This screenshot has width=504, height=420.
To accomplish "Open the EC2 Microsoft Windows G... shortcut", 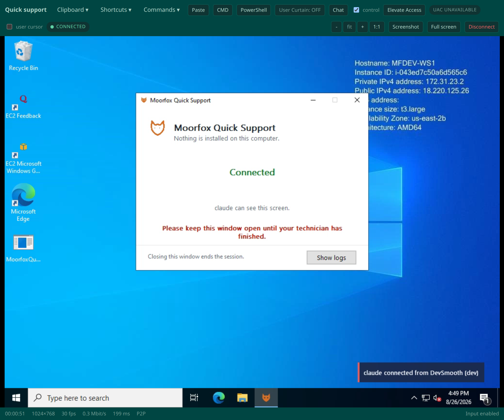I will (x=23, y=158).
